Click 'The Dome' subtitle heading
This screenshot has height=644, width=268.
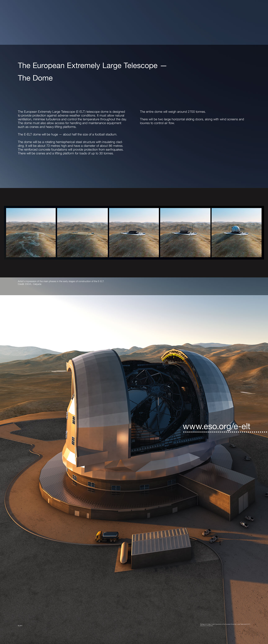tap(35, 78)
